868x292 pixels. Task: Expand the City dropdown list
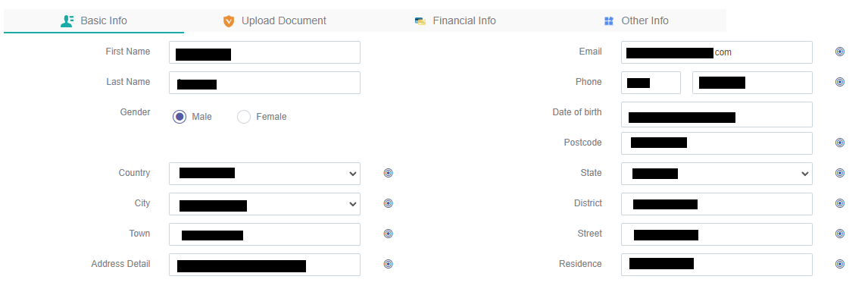[x=264, y=204]
